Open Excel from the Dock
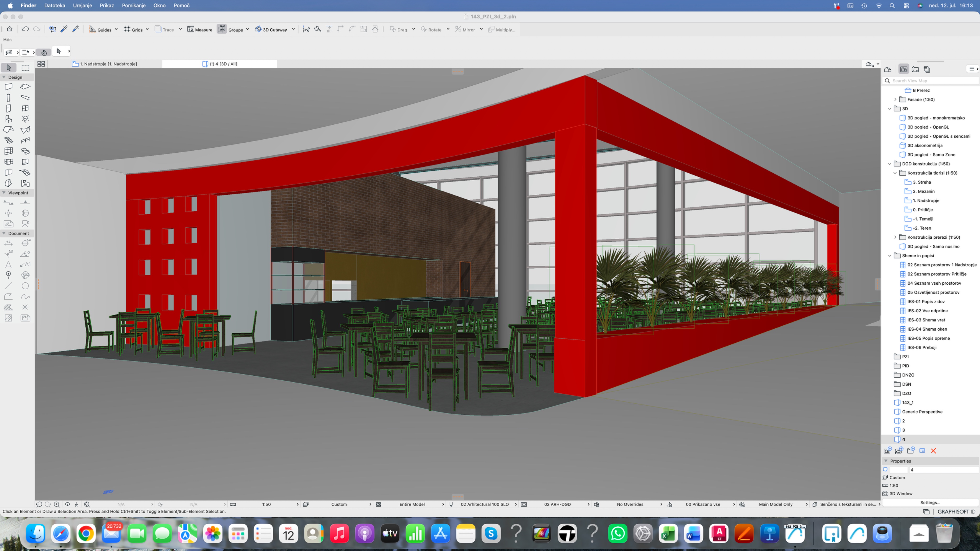The image size is (980, 551). [x=668, y=533]
